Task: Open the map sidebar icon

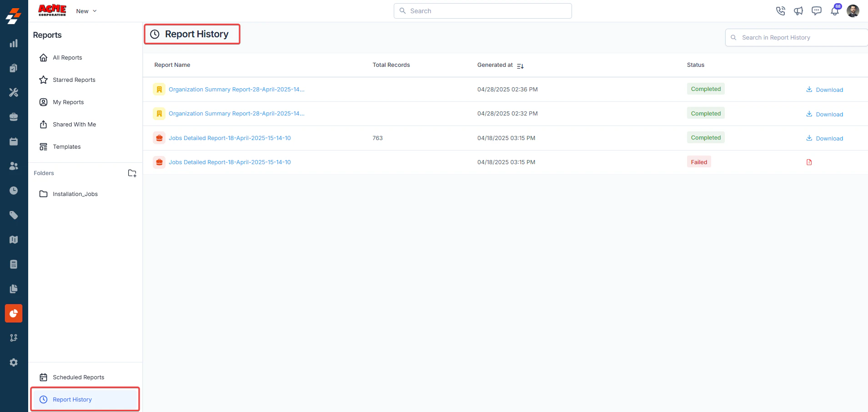Action: [14, 240]
